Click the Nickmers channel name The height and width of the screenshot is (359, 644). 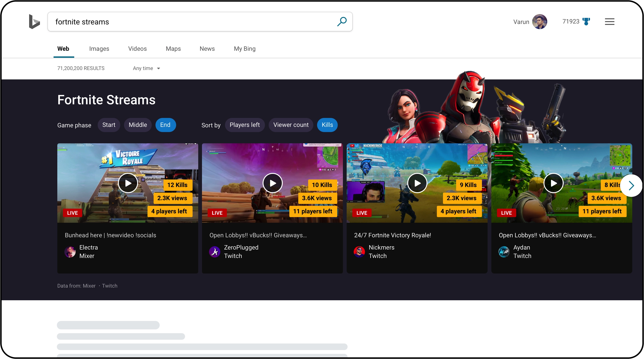point(381,247)
